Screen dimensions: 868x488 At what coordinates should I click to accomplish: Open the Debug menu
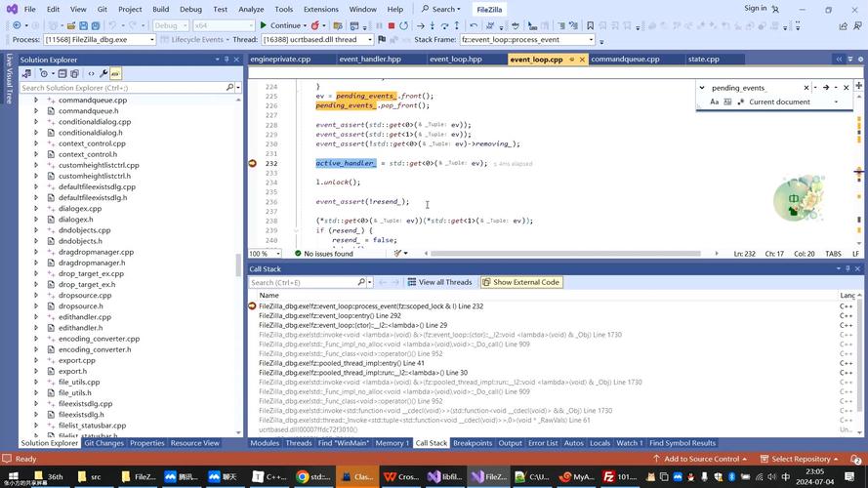(x=190, y=9)
